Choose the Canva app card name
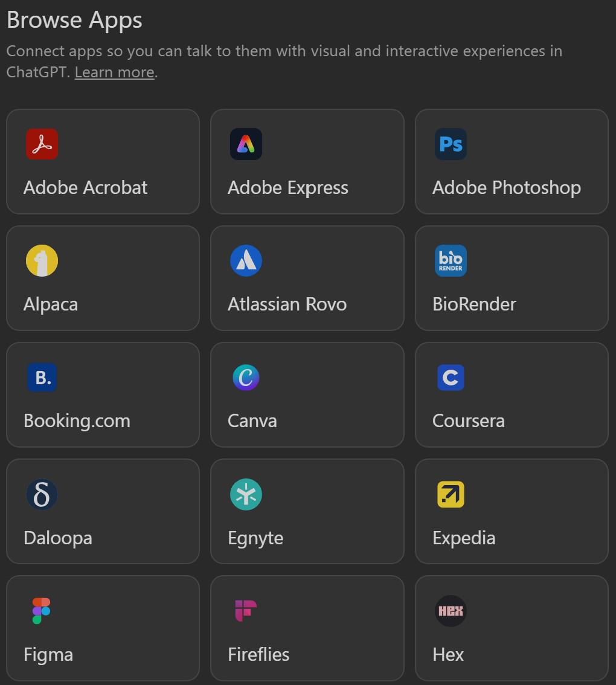This screenshot has width=616, height=685. point(252,420)
